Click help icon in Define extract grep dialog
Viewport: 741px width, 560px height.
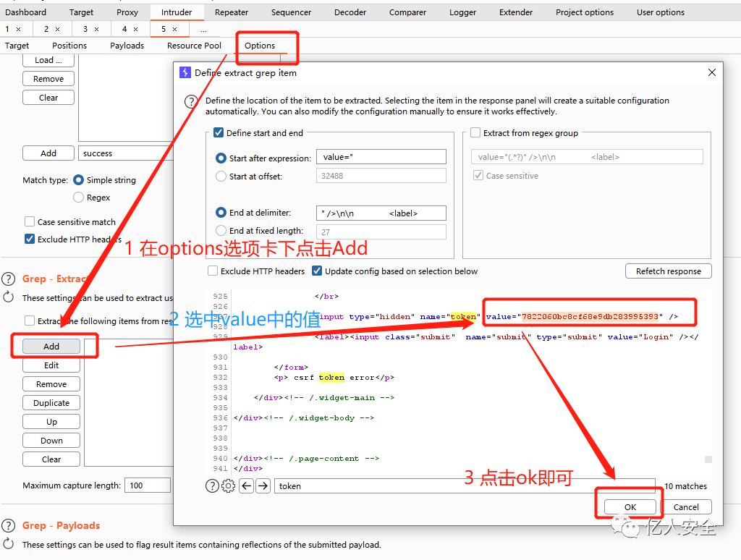click(x=191, y=101)
